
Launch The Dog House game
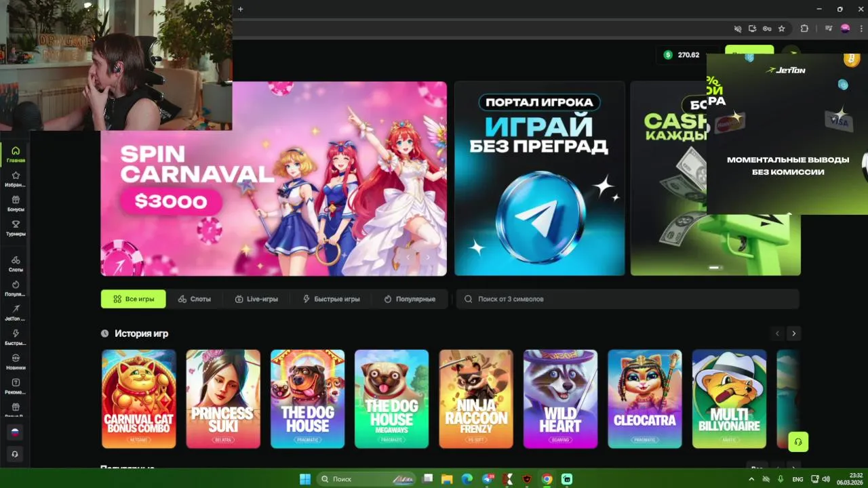(307, 399)
